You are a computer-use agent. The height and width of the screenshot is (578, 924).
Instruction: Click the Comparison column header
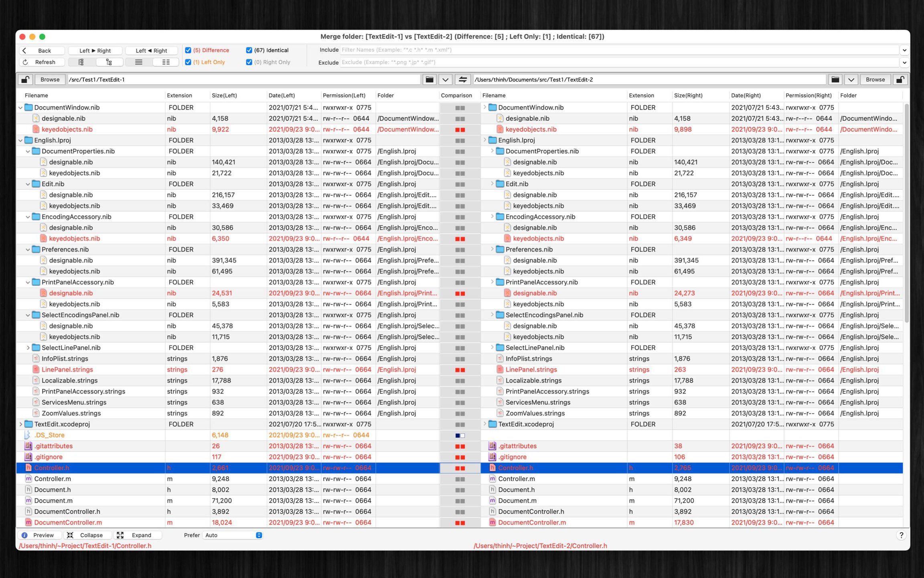tap(456, 96)
